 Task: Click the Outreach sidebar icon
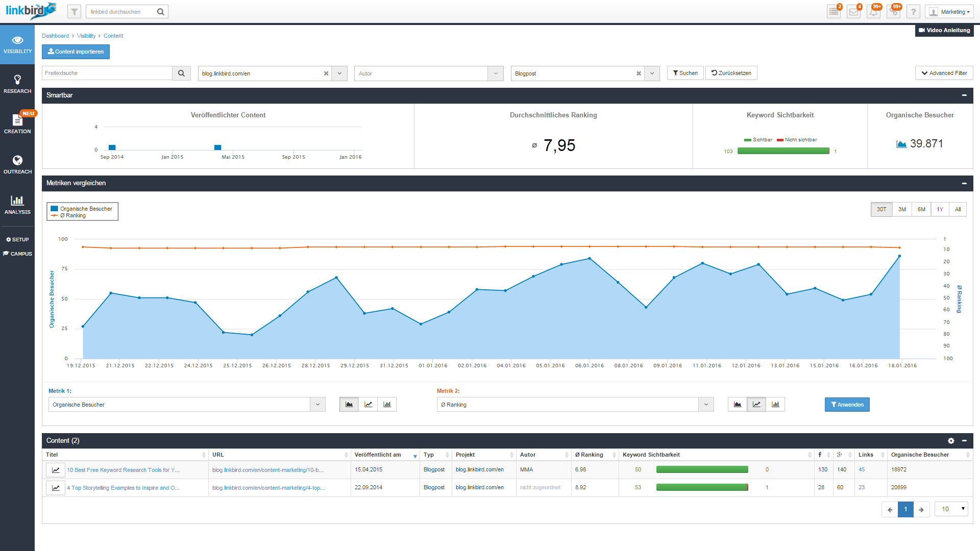pos(18,164)
